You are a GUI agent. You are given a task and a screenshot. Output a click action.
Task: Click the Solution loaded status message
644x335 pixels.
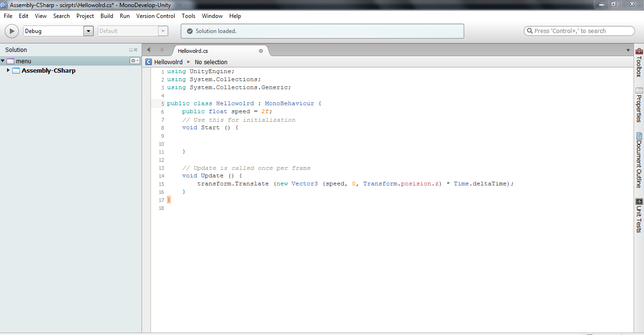[x=216, y=31]
